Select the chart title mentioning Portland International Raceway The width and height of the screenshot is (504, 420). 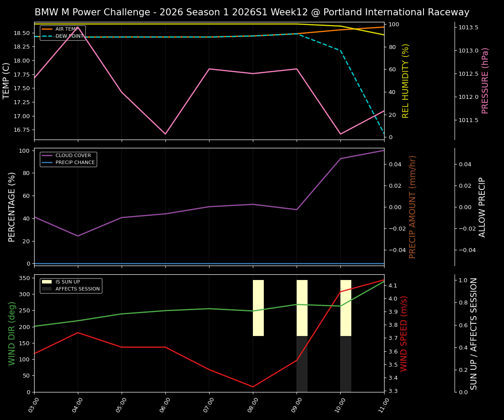252,12
